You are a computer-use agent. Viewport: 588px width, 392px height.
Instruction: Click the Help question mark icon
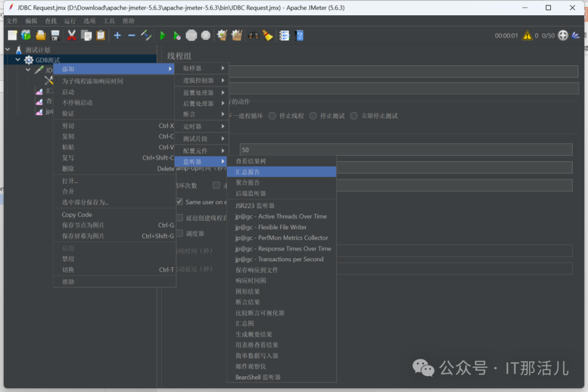[x=299, y=35]
